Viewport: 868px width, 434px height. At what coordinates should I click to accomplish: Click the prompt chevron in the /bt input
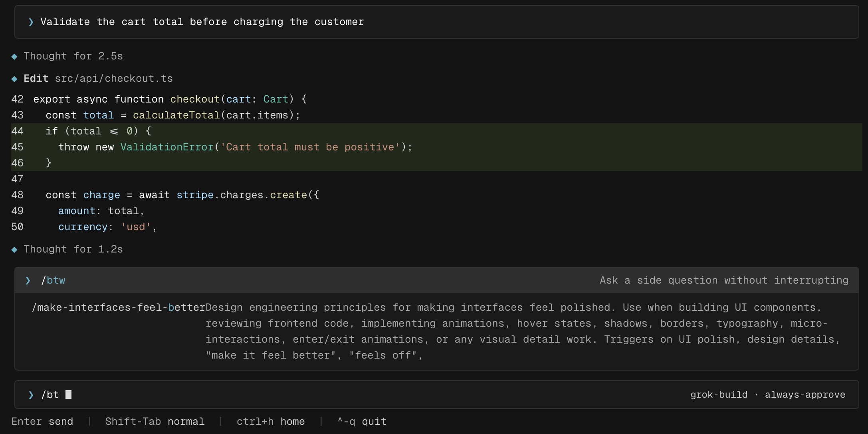tap(31, 395)
